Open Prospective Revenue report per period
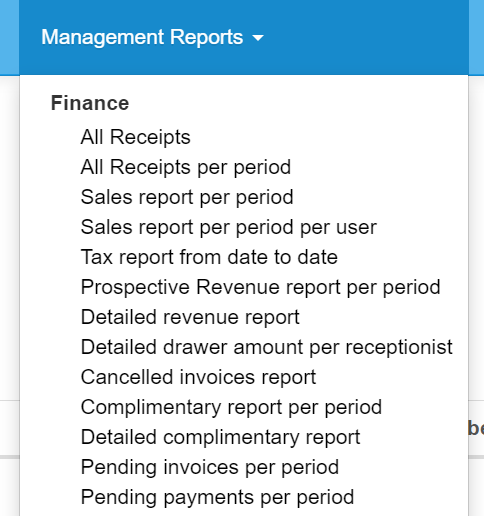 (261, 287)
